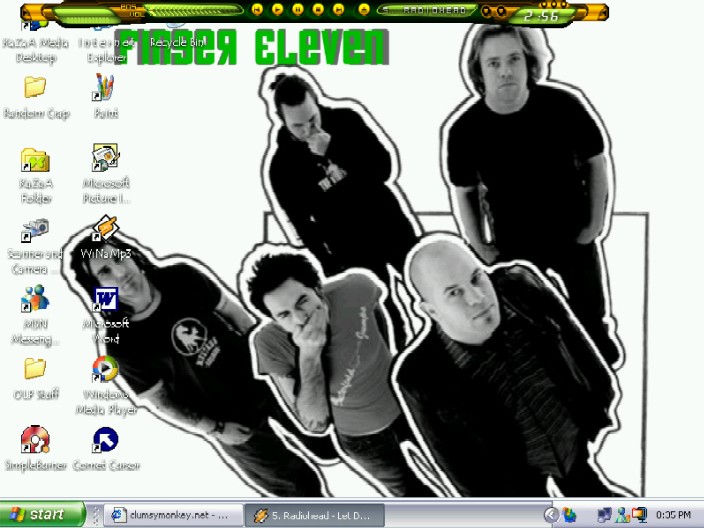Click the Winamp play button

click(277, 9)
